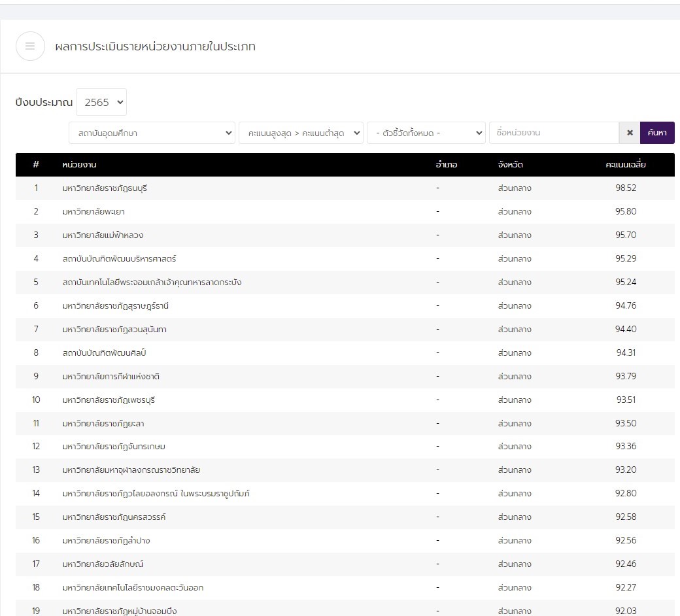Click the ชื่อหน่วยงาน search input field
Viewport: 680px width, 616px height.
[x=554, y=133]
